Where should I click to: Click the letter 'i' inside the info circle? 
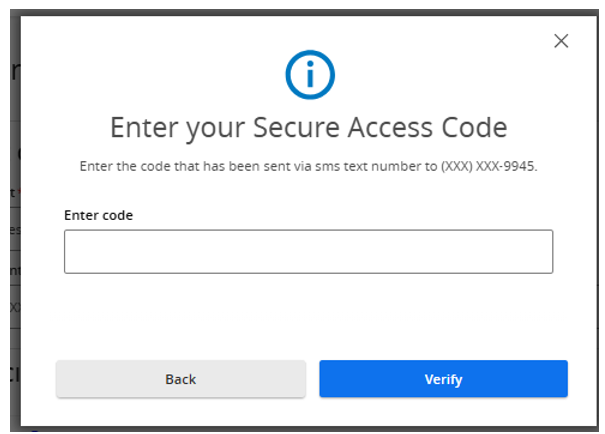coord(310,74)
